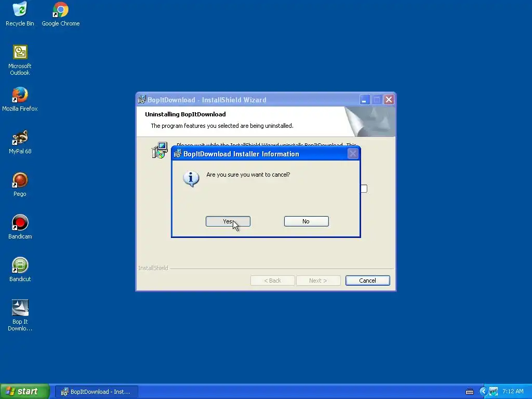532x399 pixels.
Task: Click the Installer Information title icon
Action: pos(178,154)
